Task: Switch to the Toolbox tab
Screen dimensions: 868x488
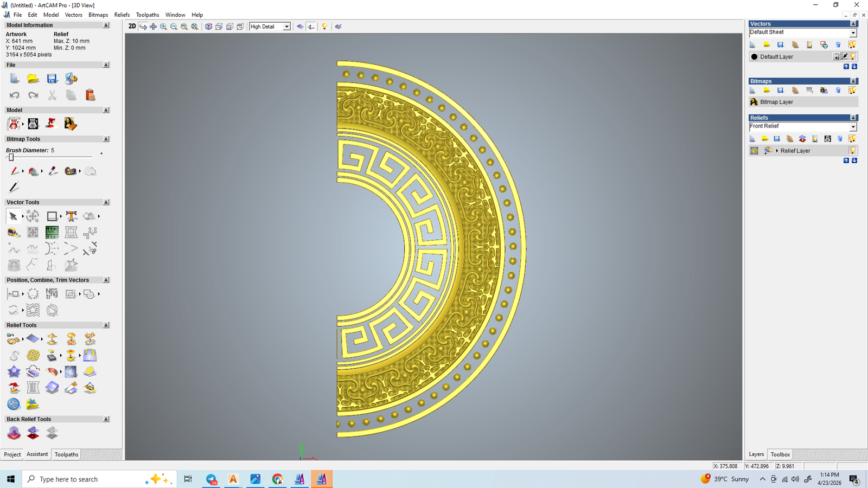Action: (x=780, y=454)
